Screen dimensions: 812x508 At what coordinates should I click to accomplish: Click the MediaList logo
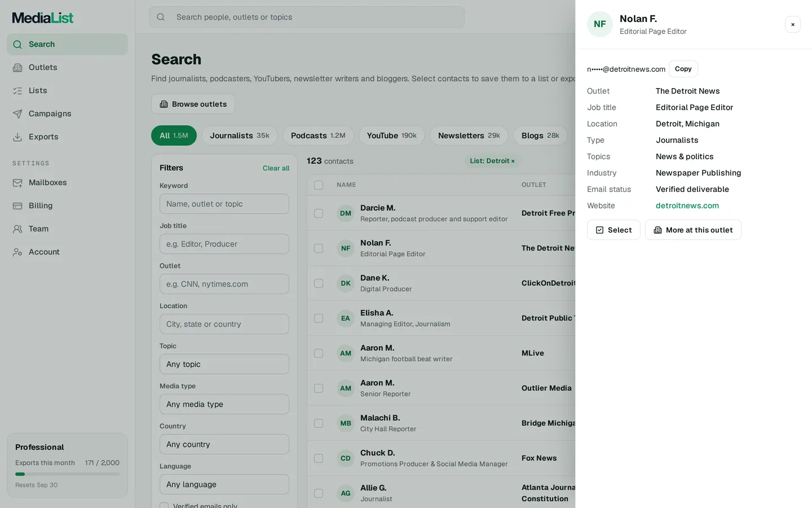click(x=43, y=18)
